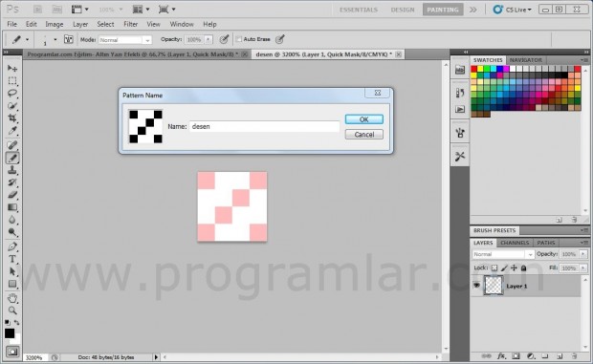This screenshot has width=593, height=364.
Task: Open the Filter menu
Action: 130,24
